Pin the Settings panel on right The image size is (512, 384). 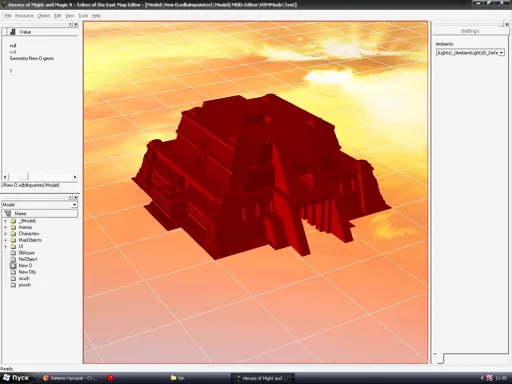pyautogui.click(x=501, y=24)
